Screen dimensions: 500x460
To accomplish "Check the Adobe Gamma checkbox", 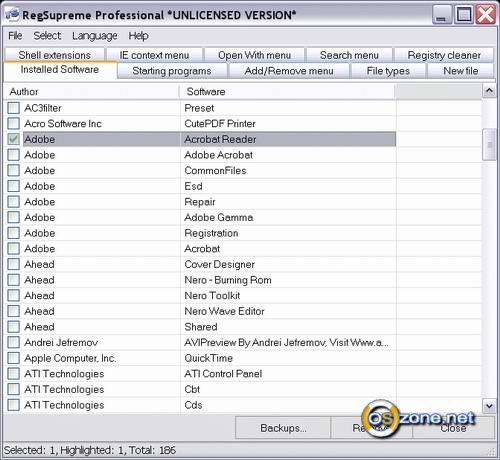I will (x=14, y=218).
